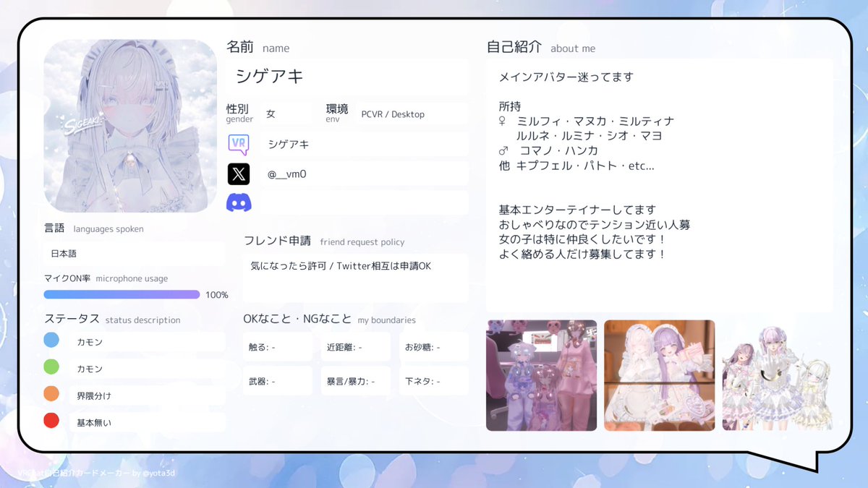Click the VRChat VR speech-bubble icon
Image resolution: width=868 pixels, height=488 pixels.
239,144
